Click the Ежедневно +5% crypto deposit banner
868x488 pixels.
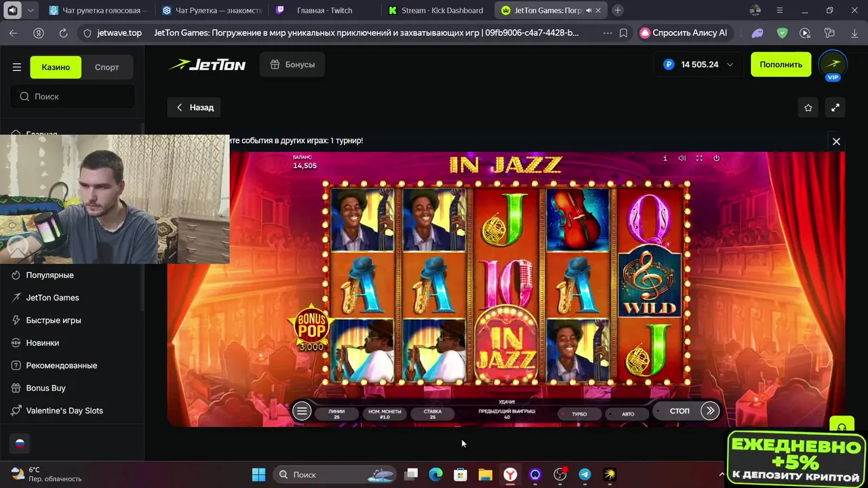click(795, 458)
